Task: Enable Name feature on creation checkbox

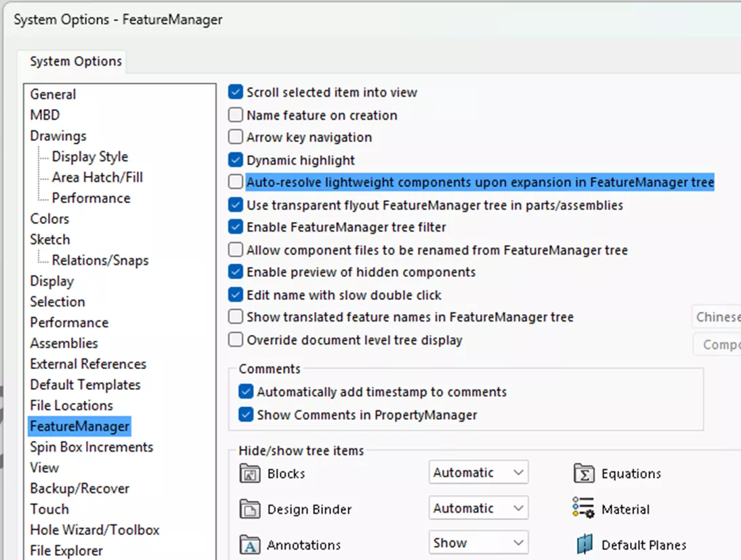Action: [236, 115]
